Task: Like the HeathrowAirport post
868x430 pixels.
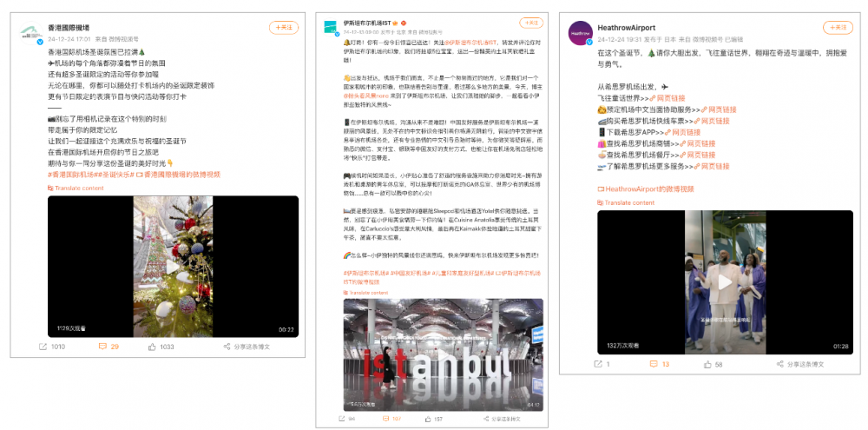Action: [712, 365]
